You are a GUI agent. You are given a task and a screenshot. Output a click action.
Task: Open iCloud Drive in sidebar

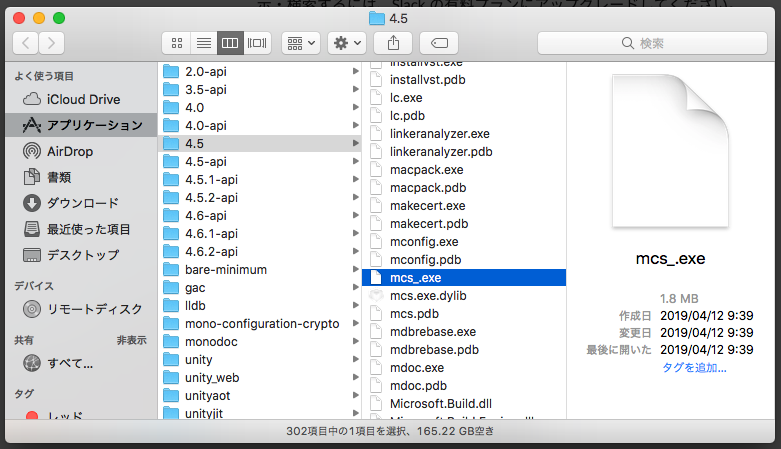[x=81, y=99]
